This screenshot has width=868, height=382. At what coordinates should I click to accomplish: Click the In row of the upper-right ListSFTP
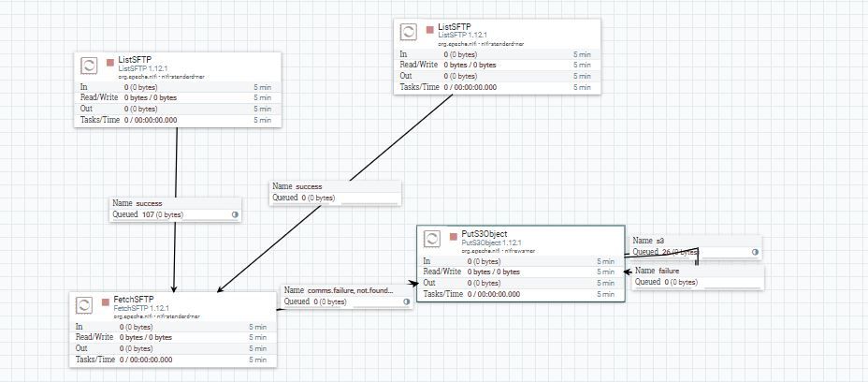pyautogui.click(x=497, y=54)
